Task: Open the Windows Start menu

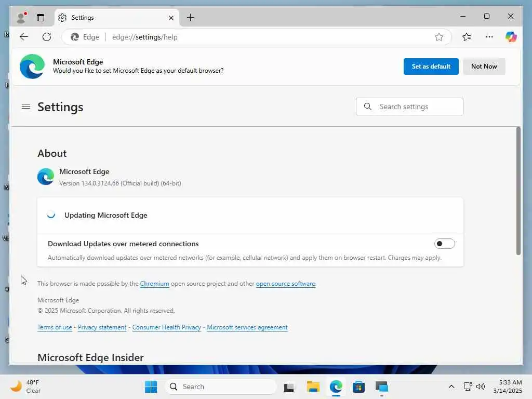Action: pos(151,387)
